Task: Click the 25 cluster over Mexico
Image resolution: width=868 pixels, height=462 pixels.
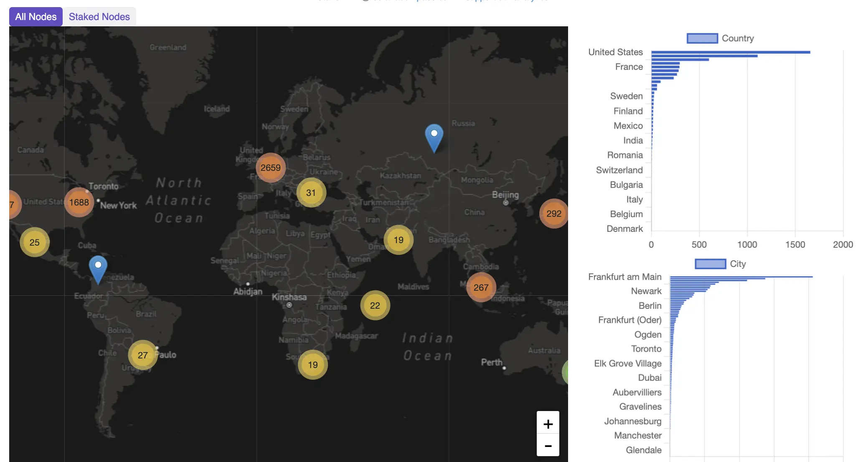Action: coord(34,242)
